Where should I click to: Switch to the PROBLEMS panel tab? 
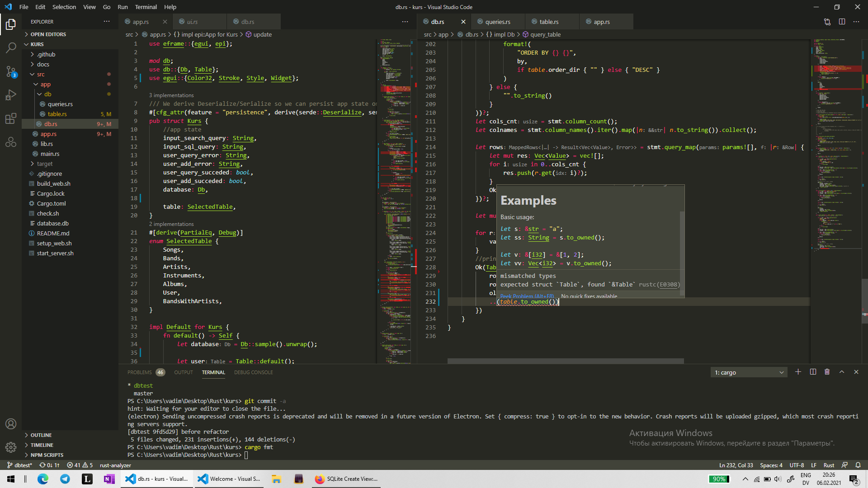pyautogui.click(x=139, y=372)
